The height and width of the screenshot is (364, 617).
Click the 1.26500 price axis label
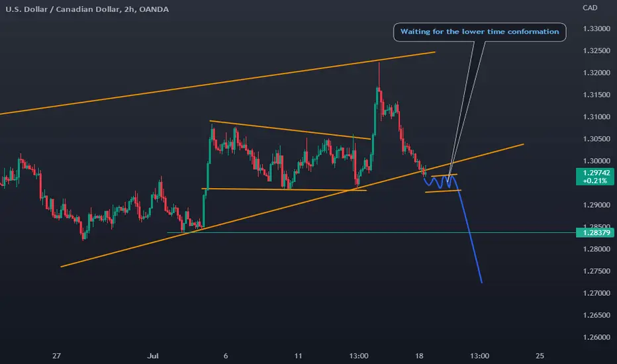click(x=596, y=315)
